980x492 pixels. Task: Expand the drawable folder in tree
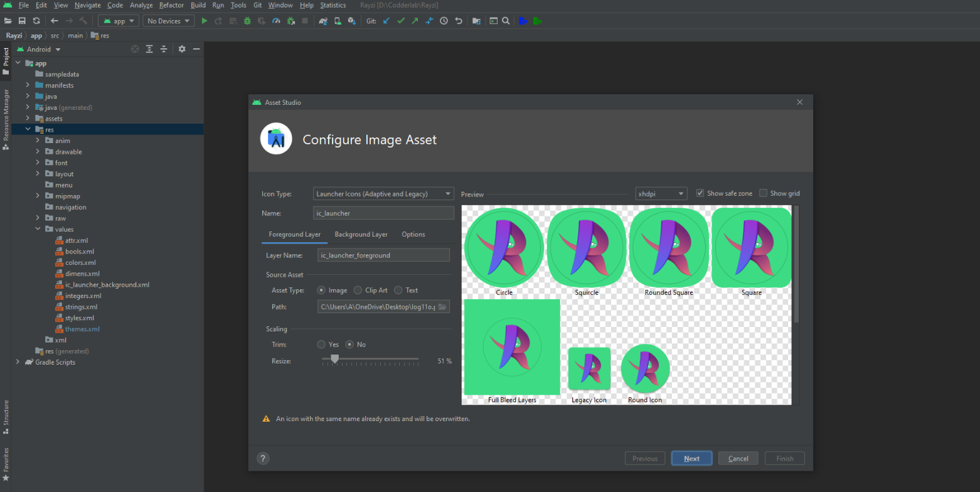pyautogui.click(x=38, y=152)
